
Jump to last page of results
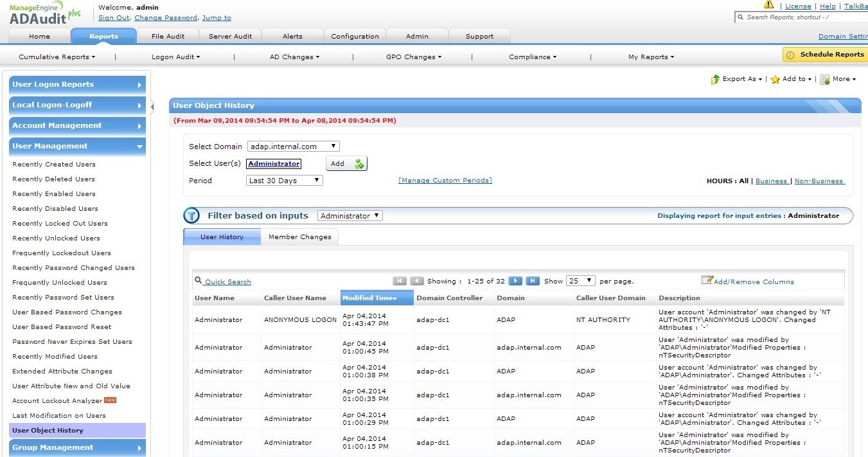click(x=533, y=281)
